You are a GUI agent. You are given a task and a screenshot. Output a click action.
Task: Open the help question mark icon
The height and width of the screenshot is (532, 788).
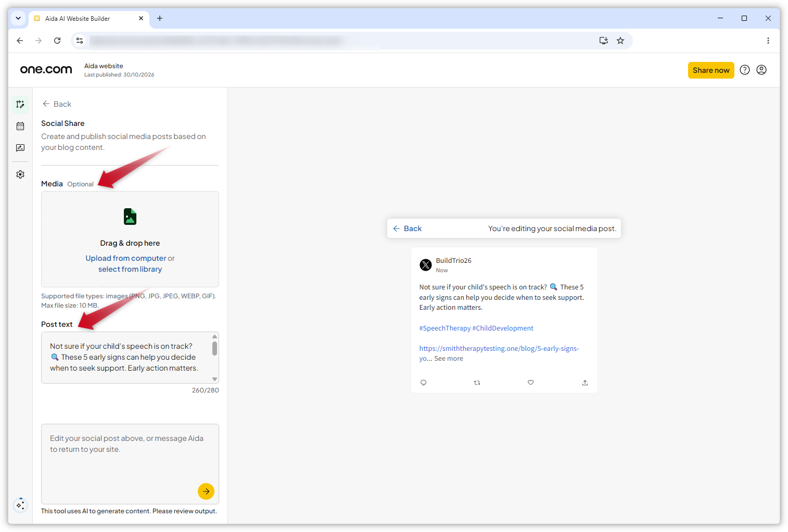click(745, 70)
